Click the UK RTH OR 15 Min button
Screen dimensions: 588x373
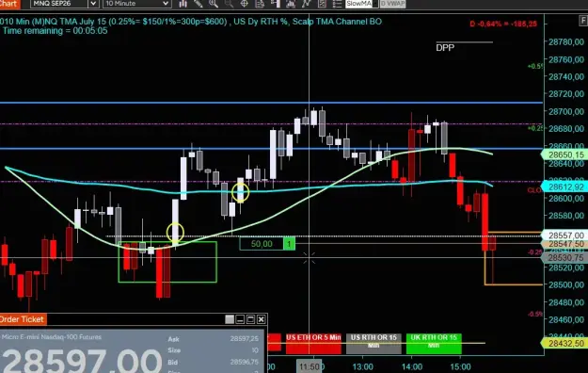(434, 343)
